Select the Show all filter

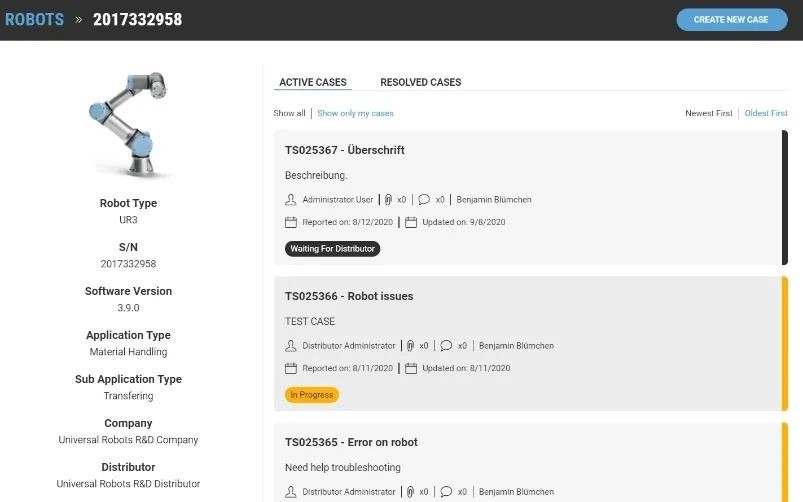(289, 113)
